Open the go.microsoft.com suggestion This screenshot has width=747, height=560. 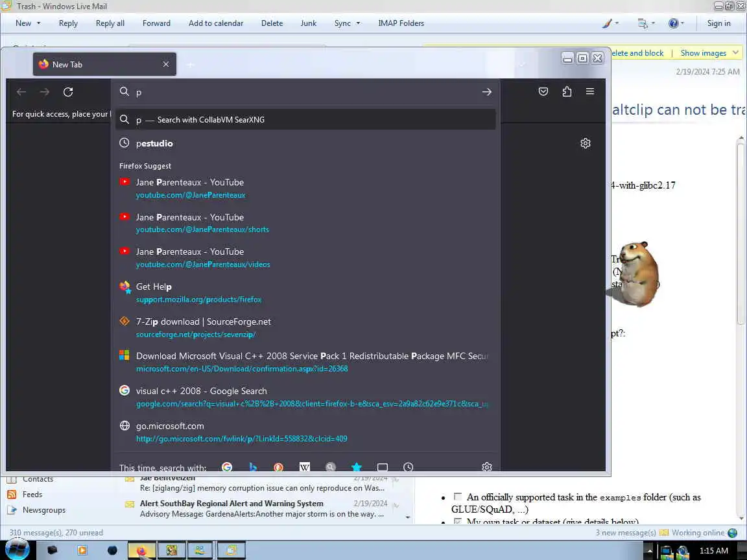(x=305, y=432)
